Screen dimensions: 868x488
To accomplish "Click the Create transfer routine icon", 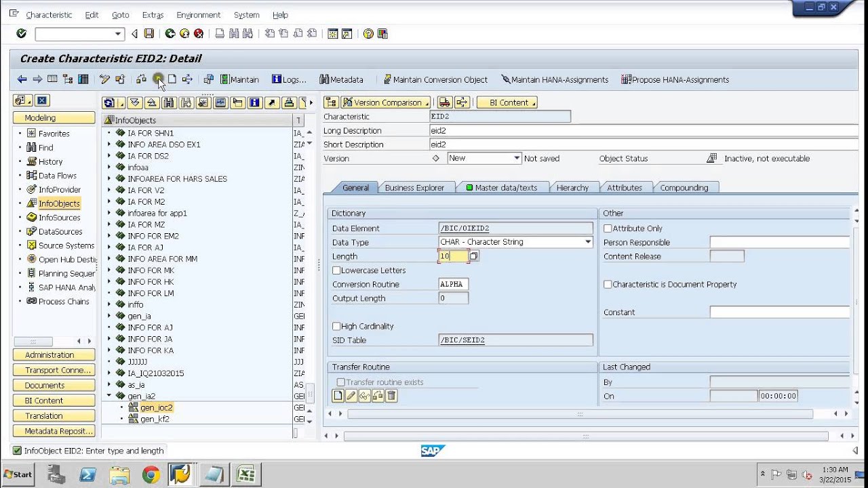I will (x=338, y=396).
